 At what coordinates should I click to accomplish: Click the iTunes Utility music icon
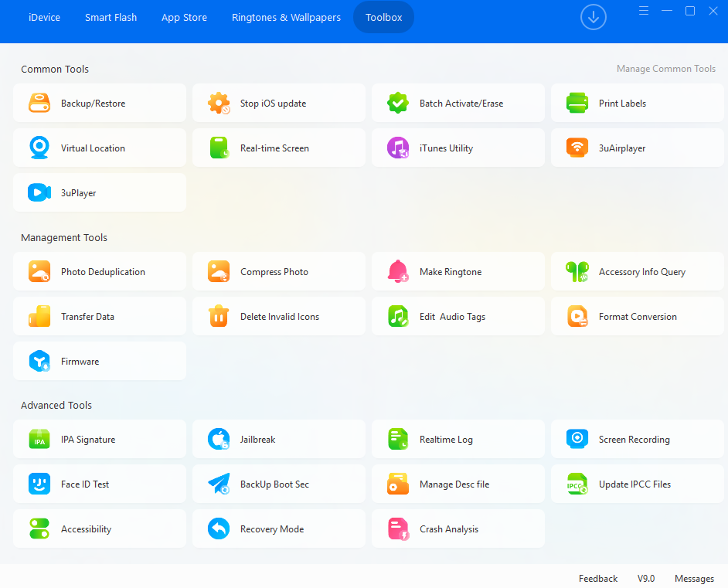tap(398, 148)
